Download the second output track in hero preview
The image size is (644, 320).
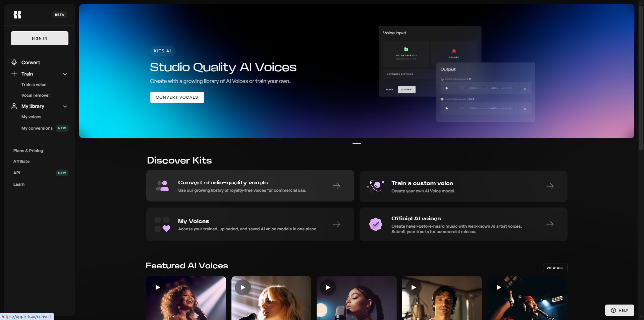click(525, 108)
